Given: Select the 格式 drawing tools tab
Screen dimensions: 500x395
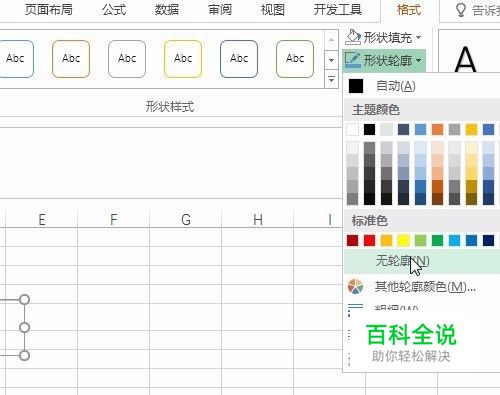Looking at the screenshot, I should click(409, 10).
